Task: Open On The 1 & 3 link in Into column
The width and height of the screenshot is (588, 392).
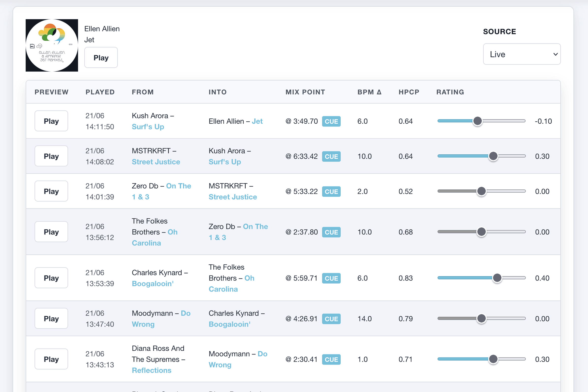Action: 238,232
